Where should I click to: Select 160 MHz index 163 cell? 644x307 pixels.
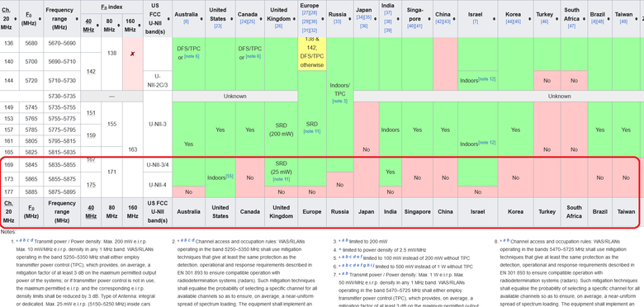[133, 150]
